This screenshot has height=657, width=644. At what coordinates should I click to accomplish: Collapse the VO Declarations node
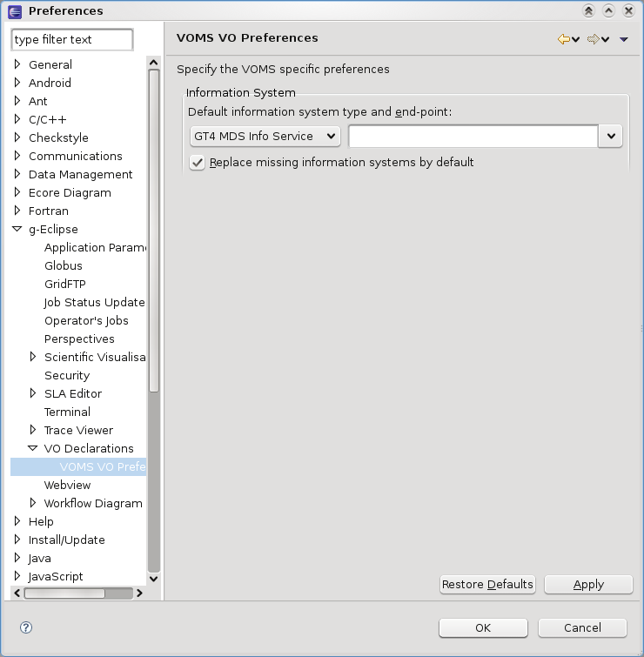[33, 448]
